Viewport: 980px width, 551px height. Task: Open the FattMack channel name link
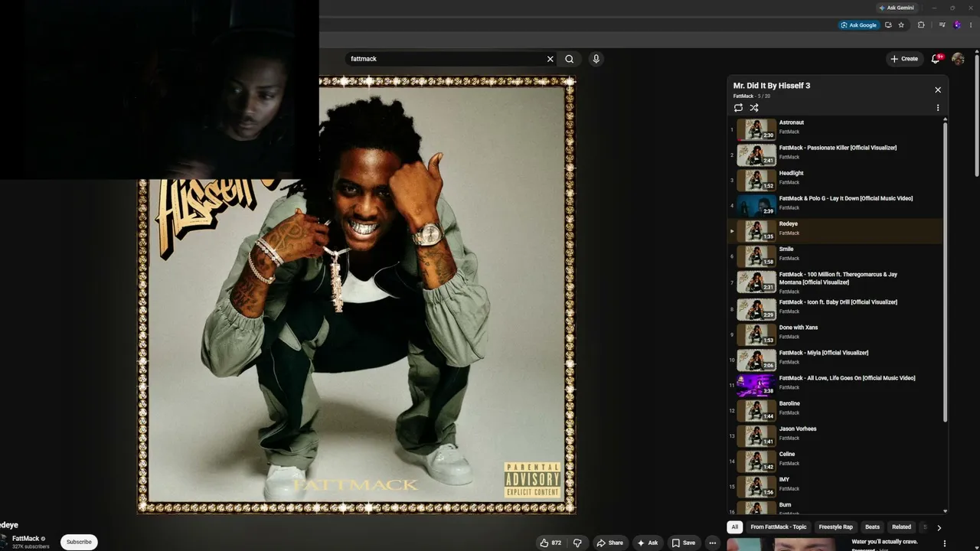click(25, 539)
